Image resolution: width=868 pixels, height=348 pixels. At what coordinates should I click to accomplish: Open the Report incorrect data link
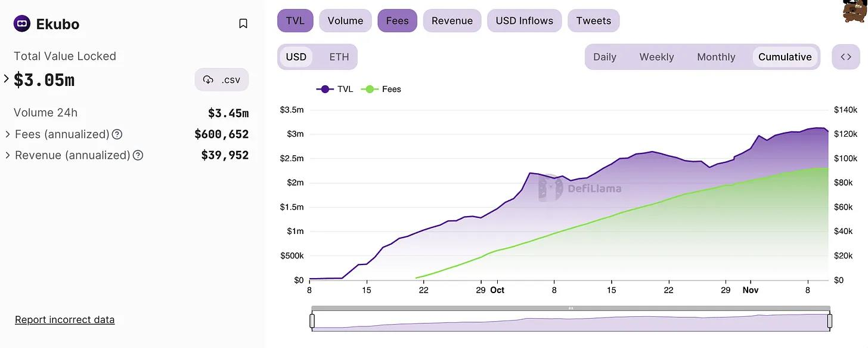coord(64,320)
